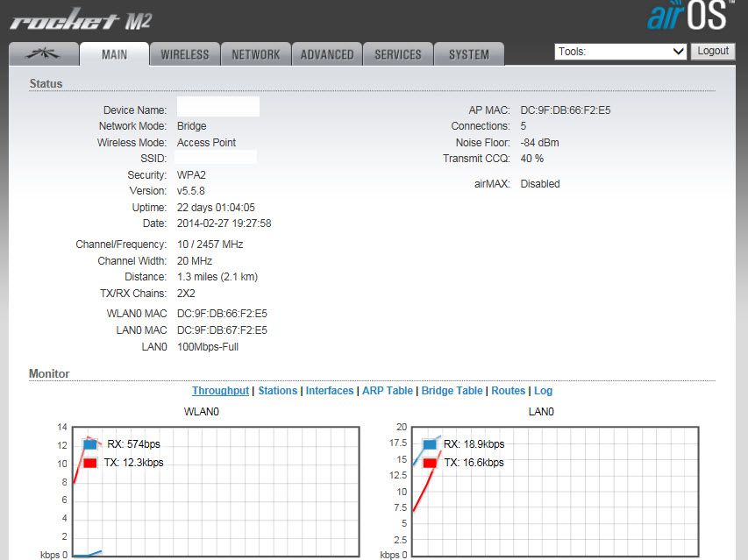Select the LAN0 MAC value DC:9F:DB:67:F2:E5
Screen dimensions: 748x560
[223, 330]
